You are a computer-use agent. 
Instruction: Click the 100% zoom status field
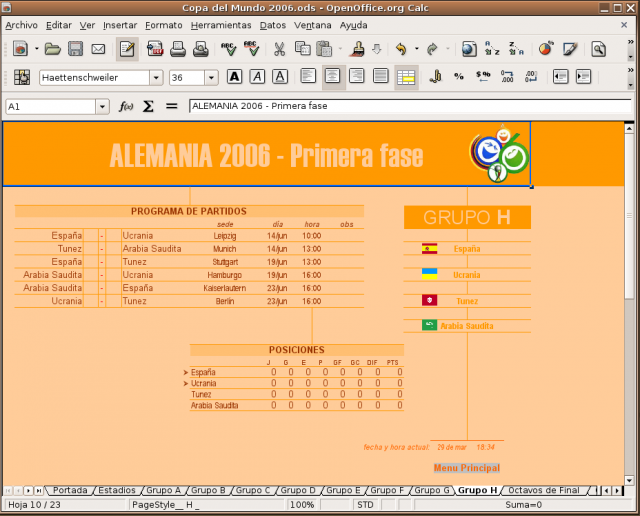pyautogui.click(x=302, y=505)
